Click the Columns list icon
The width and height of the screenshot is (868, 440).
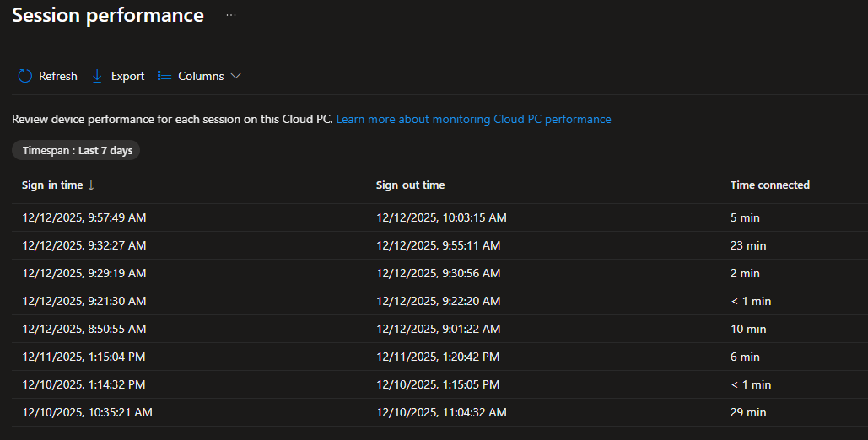click(x=164, y=76)
